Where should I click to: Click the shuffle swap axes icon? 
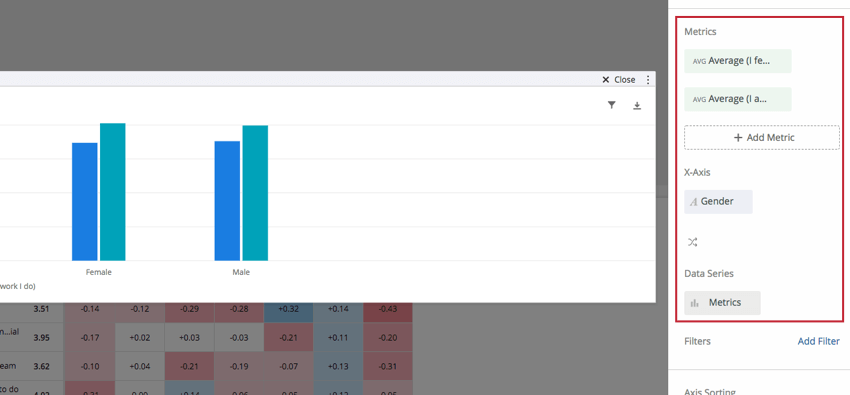tap(692, 242)
